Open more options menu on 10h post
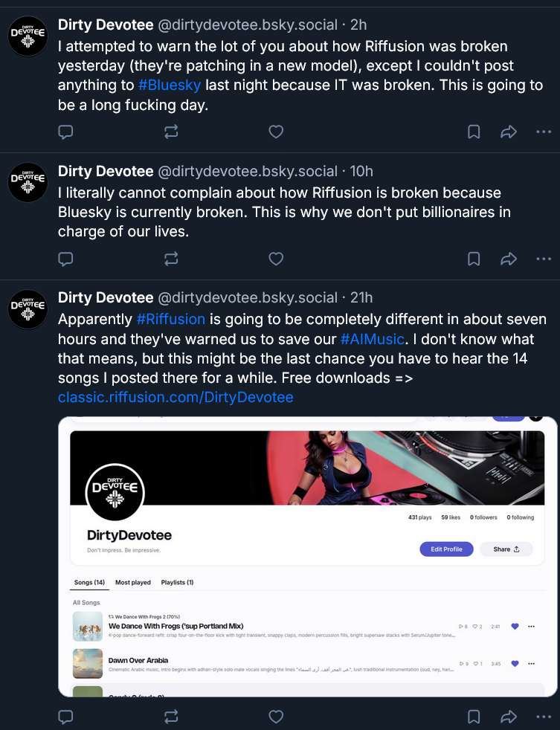Image resolution: width=560 pixels, height=730 pixels. coord(544,259)
